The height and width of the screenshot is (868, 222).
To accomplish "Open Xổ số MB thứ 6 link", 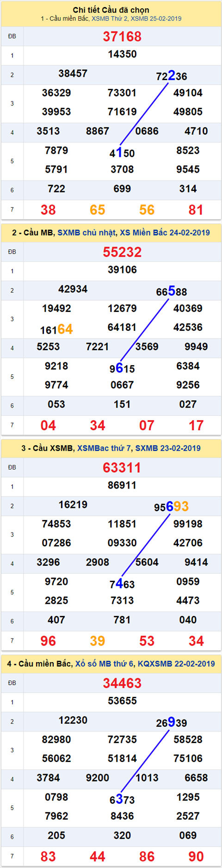I will pyautogui.click(x=105, y=664).
